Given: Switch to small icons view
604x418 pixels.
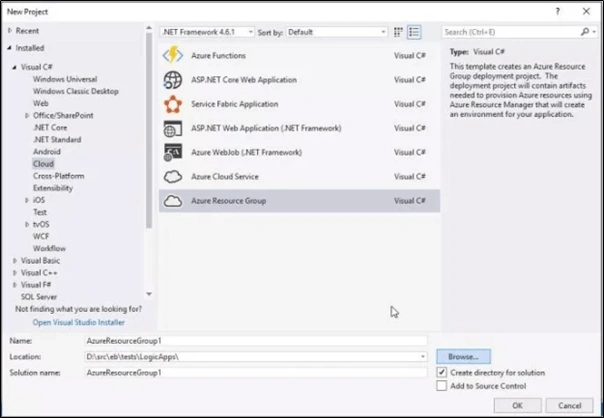Looking at the screenshot, I should coord(398,32).
